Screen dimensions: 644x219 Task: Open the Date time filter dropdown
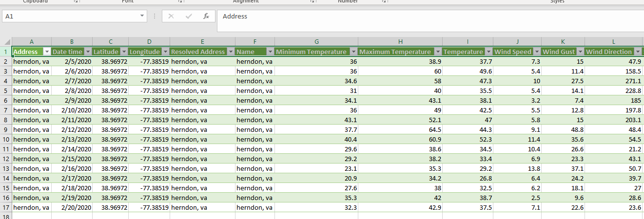tap(88, 52)
